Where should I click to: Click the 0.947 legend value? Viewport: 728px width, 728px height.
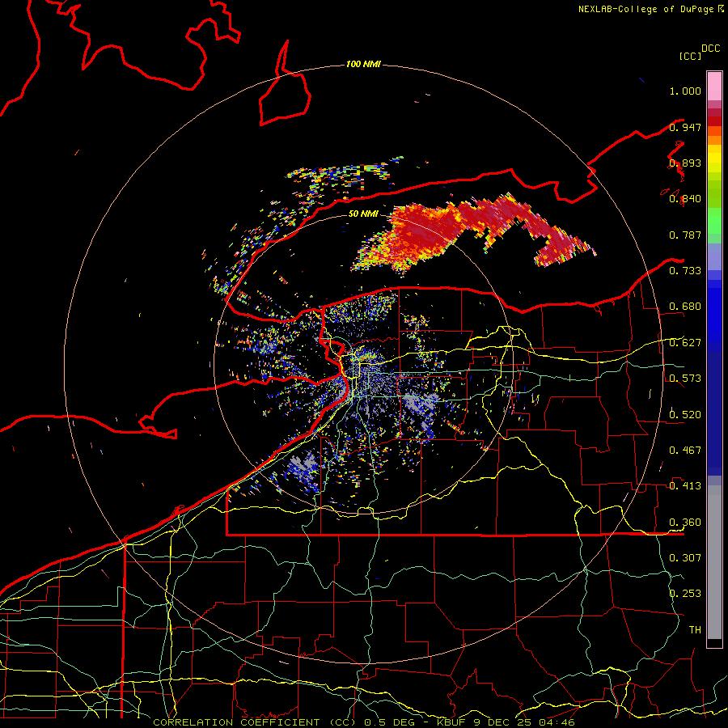[685, 127]
